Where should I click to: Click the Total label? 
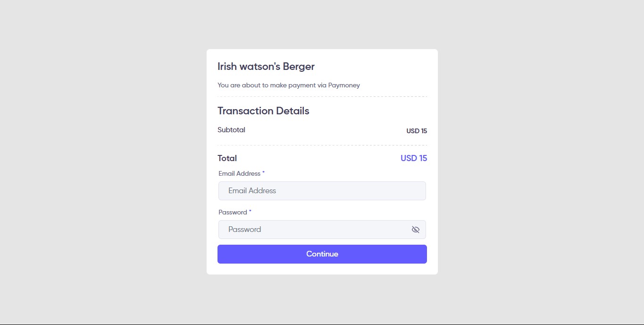click(x=227, y=158)
